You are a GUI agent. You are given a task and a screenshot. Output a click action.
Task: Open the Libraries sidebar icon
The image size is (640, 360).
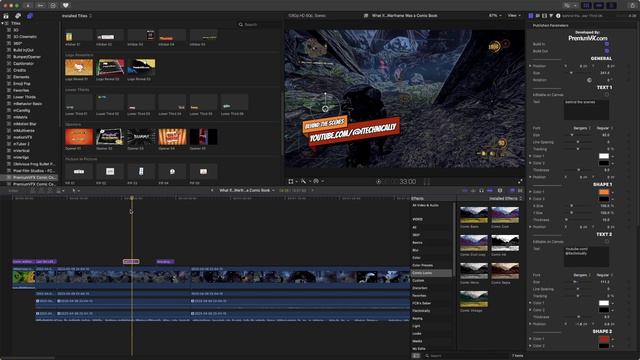[x=6, y=16]
